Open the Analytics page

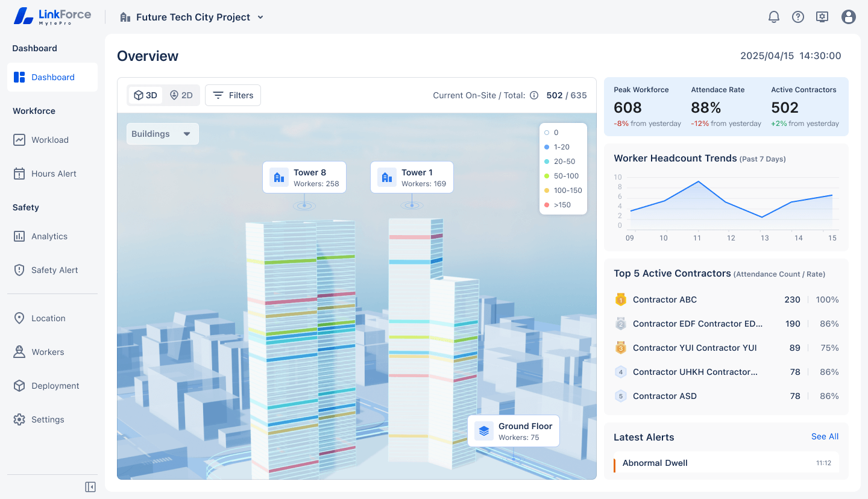[52, 236]
